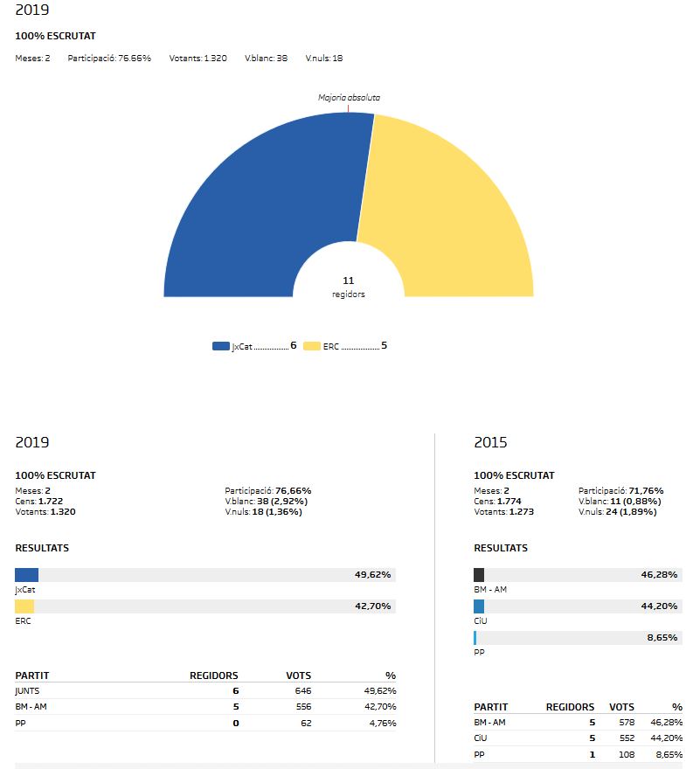700x769 pixels.
Task: Select the blue JxCat legend swatch
Action: pos(220,346)
